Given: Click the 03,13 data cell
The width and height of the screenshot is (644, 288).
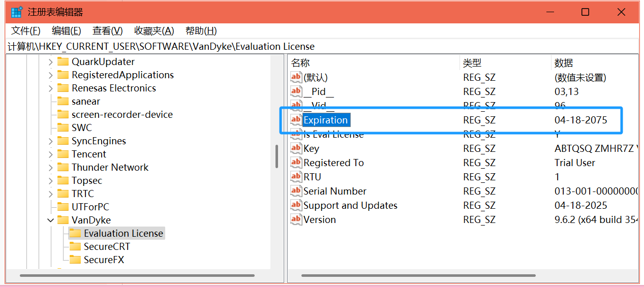Looking at the screenshot, I should (567, 92).
